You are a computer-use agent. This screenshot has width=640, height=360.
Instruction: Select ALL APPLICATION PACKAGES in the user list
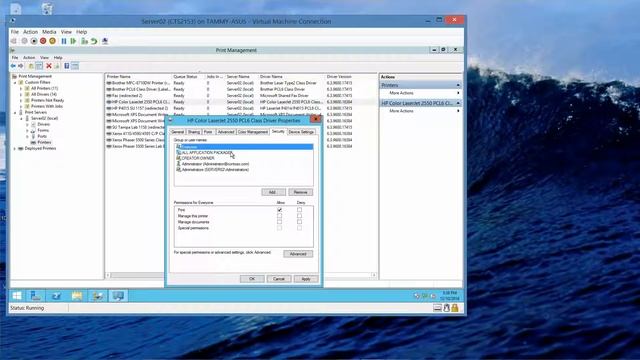click(207, 153)
